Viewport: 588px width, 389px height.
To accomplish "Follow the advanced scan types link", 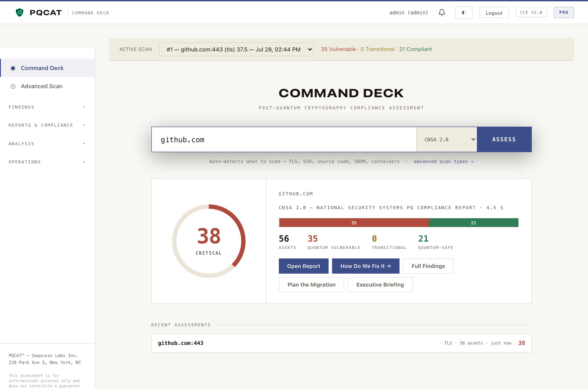I will pos(444,161).
